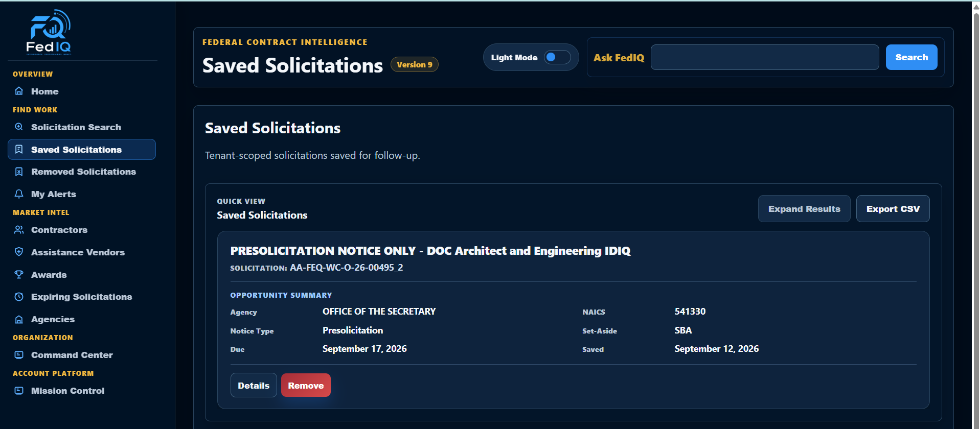
Task: Click the Assistance Vendors shield icon
Action: [x=19, y=252]
